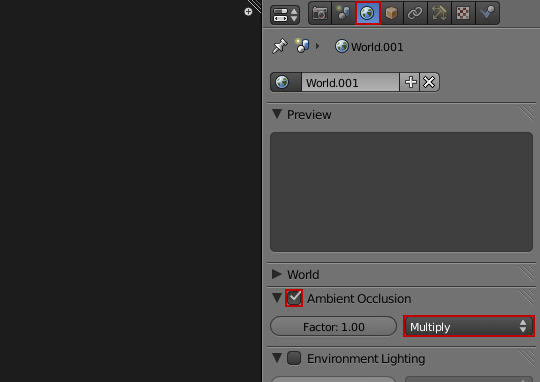This screenshot has width=540, height=382.
Task: Enable the Environment Lighting checkbox
Action: click(294, 358)
